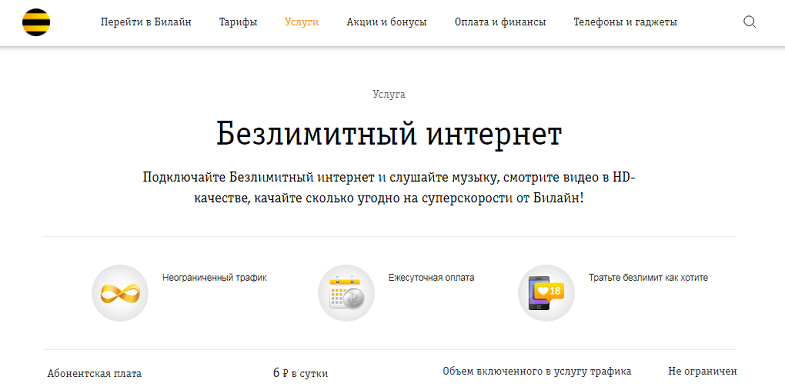Viewport: 785px width, 390px height.
Task: Go to Перейти в Билайн
Action: [x=146, y=22]
